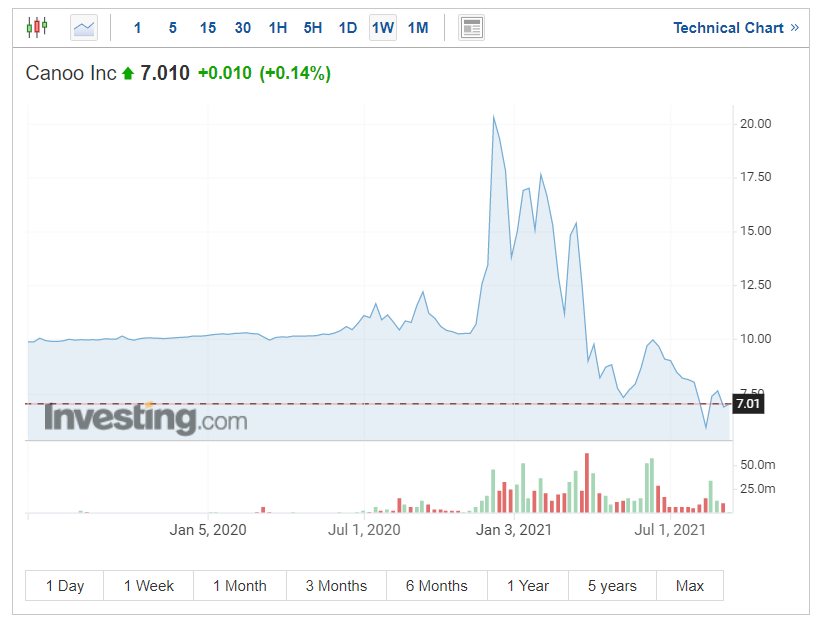Choose the 5H interval
The width and height of the screenshot is (824, 622).
pos(313,28)
